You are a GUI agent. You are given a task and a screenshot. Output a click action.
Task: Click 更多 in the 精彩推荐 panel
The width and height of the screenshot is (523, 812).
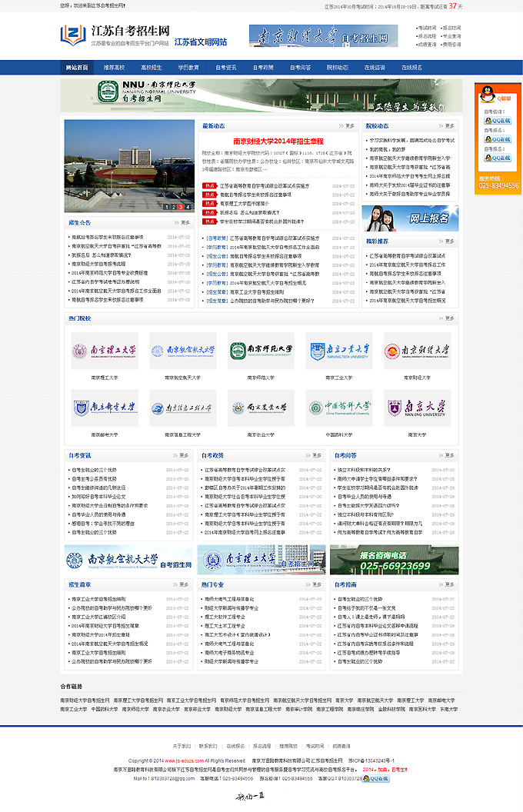coord(446,241)
